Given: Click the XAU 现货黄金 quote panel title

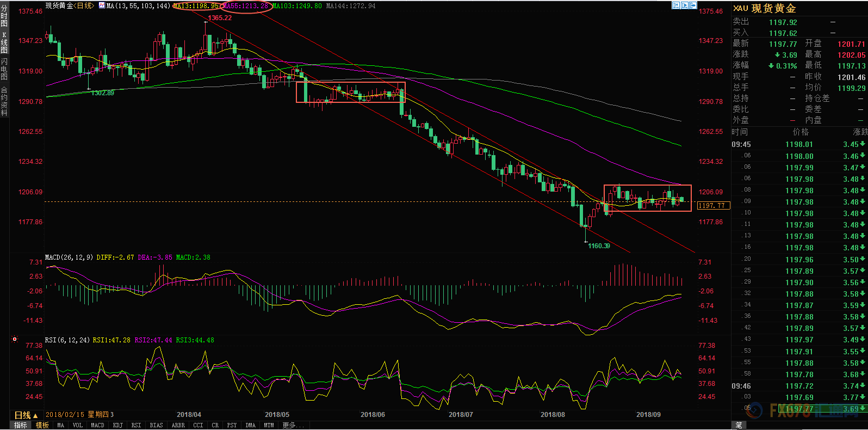Looking at the screenshot, I should click(764, 8).
